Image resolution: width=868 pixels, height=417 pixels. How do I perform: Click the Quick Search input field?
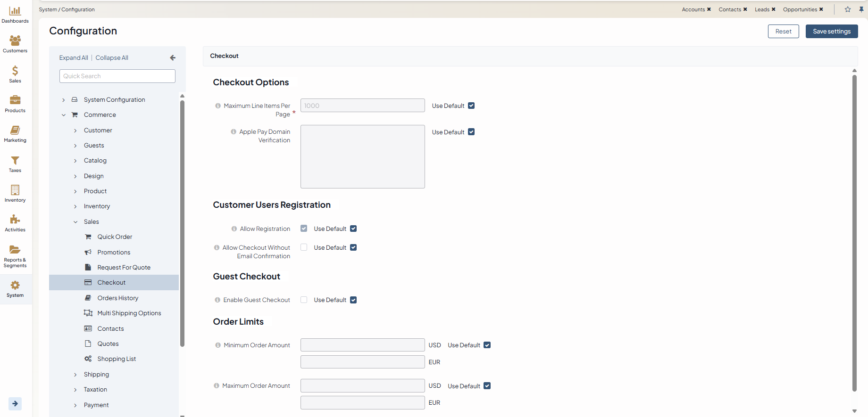[117, 76]
